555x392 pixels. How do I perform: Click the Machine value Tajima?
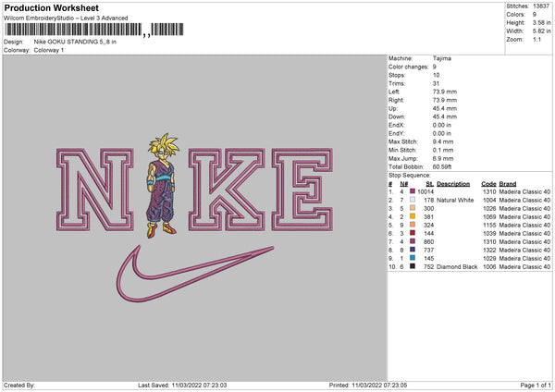click(442, 58)
